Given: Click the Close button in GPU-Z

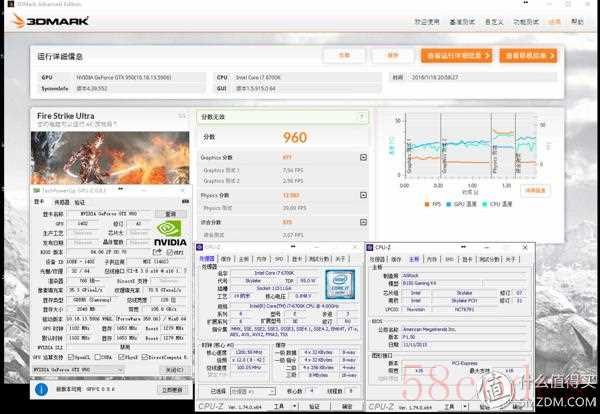Looking at the screenshot, I should pos(174,370).
